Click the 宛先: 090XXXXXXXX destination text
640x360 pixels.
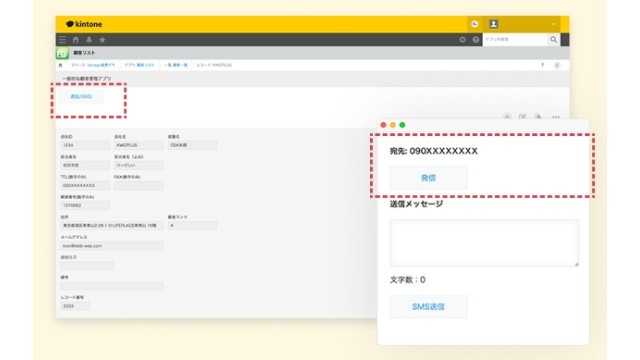[433, 151]
